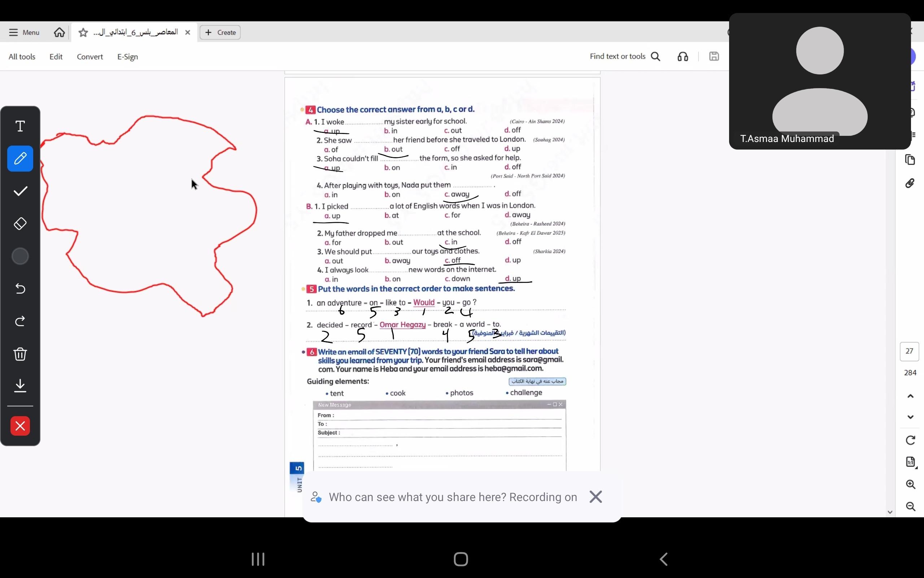Click answer 'c. away' in question 4
The width and height of the screenshot is (924, 578).
[457, 194]
